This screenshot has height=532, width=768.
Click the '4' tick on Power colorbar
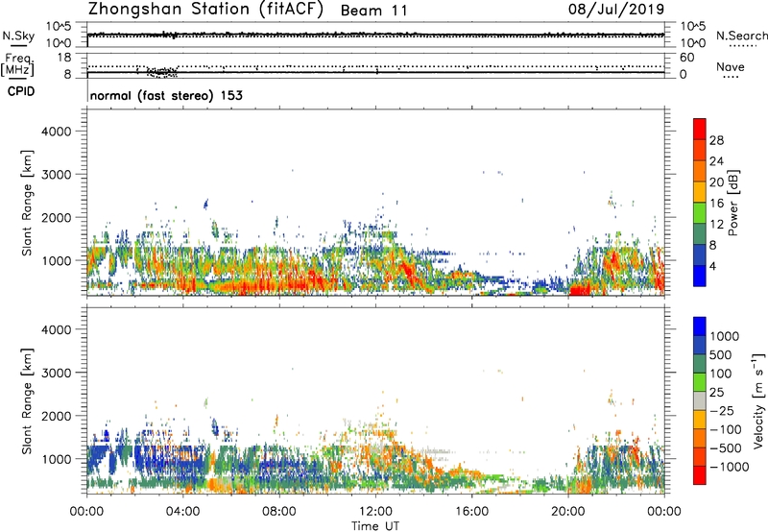[713, 266]
